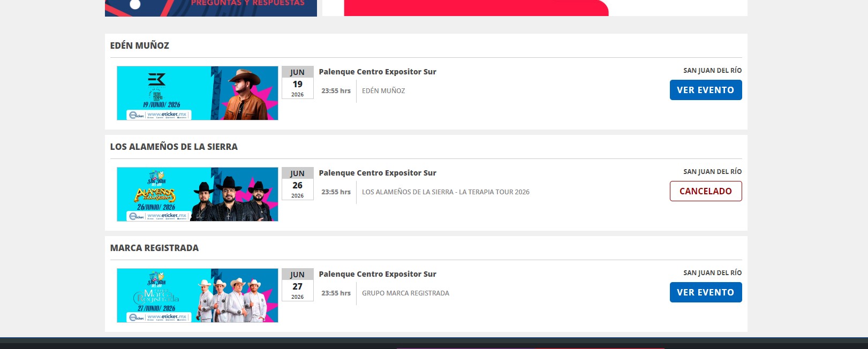Click the MARCA REGISTRADA section heading

coord(154,248)
